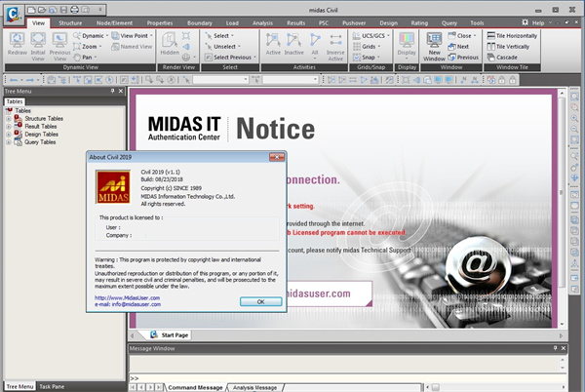Screen dimensions: 585x392
Task: Click the save icon in the title bar
Action: (63, 10)
